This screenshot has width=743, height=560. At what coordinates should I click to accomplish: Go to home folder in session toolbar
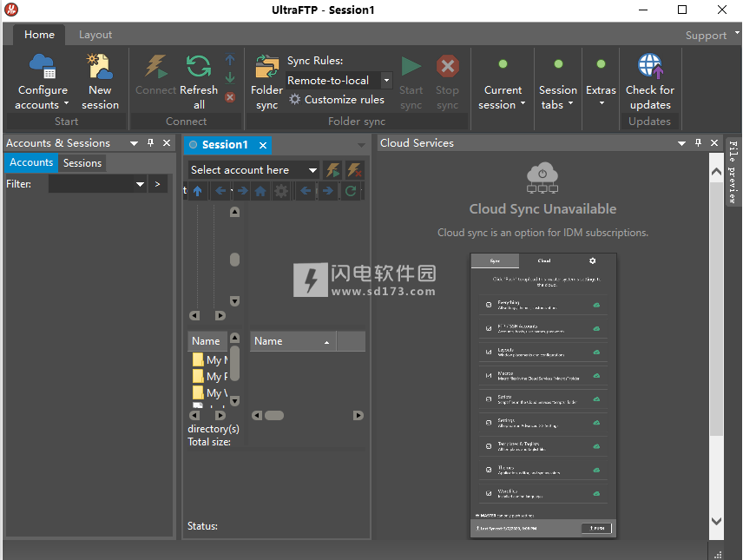coord(260,191)
